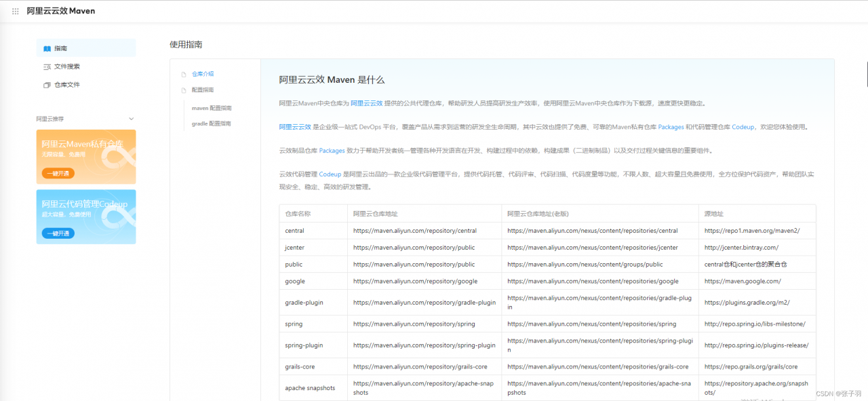This screenshot has width=868, height=401.
Task: Select 配置指南 in the guide outline
Action: [x=203, y=90]
